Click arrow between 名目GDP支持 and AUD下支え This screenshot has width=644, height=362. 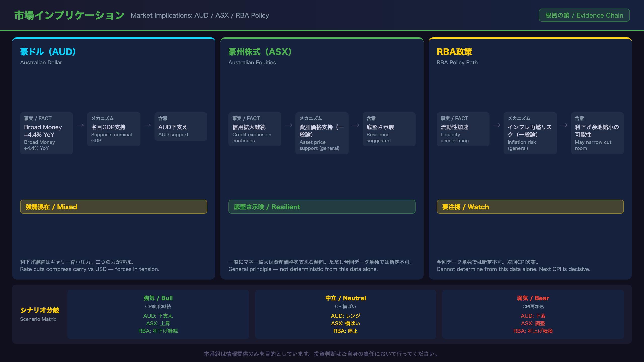pos(147,125)
